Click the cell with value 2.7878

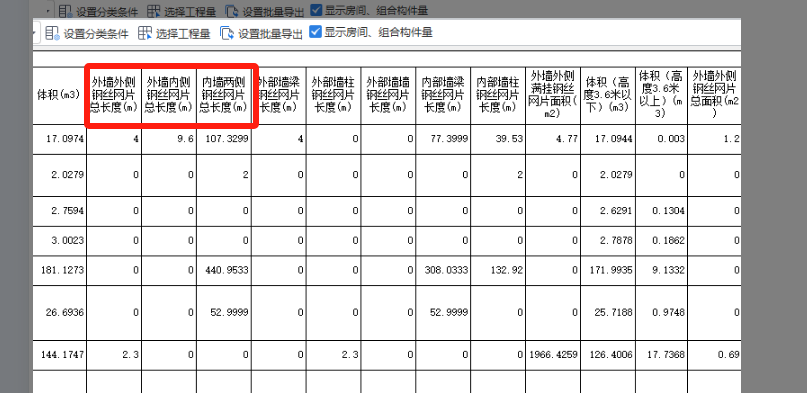pos(608,240)
